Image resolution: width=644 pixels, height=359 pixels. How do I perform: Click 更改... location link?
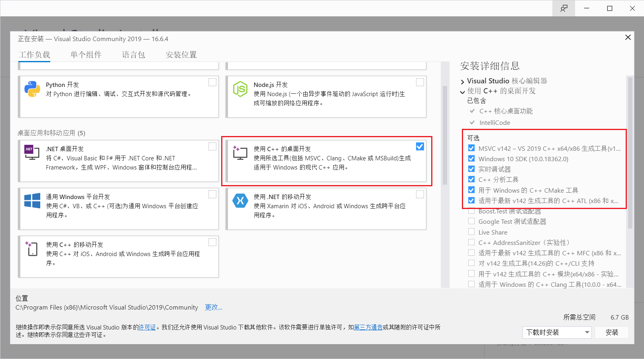(x=214, y=307)
